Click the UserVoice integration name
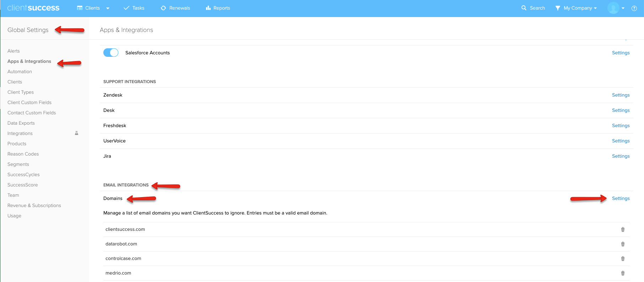644x282 pixels. 114,141
